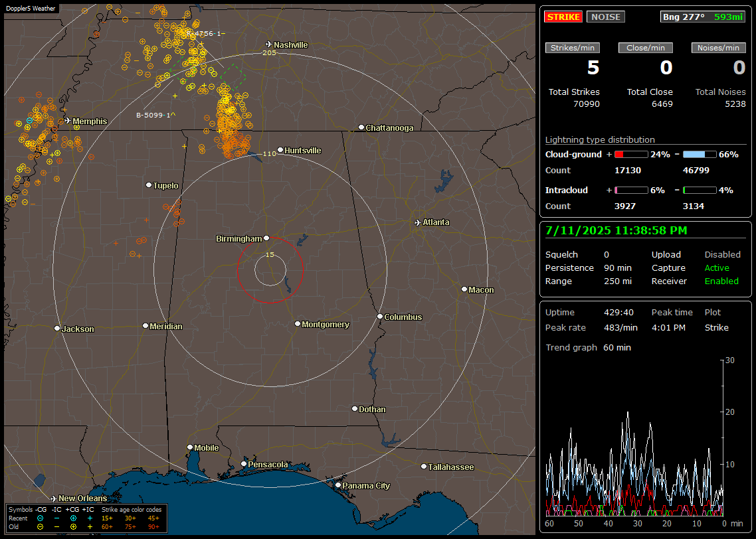Image resolution: width=756 pixels, height=539 pixels.
Task: Click the New Orleans airport plane icon
Action: (x=54, y=498)
